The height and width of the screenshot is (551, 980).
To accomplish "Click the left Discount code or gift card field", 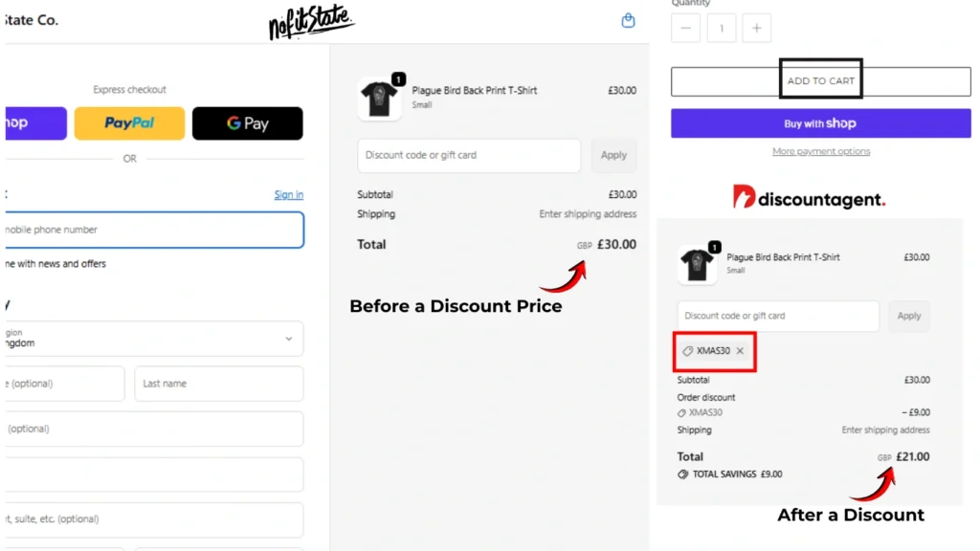I will click(x=469, y=156).
